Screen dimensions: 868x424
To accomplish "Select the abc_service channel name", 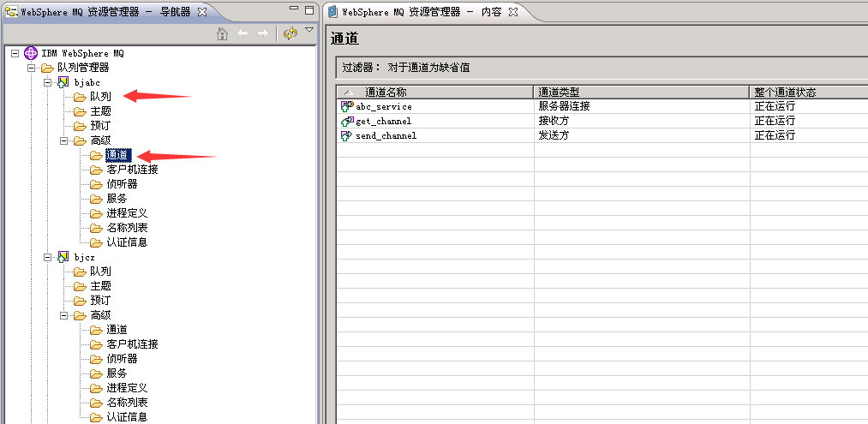I will point(384,107).
